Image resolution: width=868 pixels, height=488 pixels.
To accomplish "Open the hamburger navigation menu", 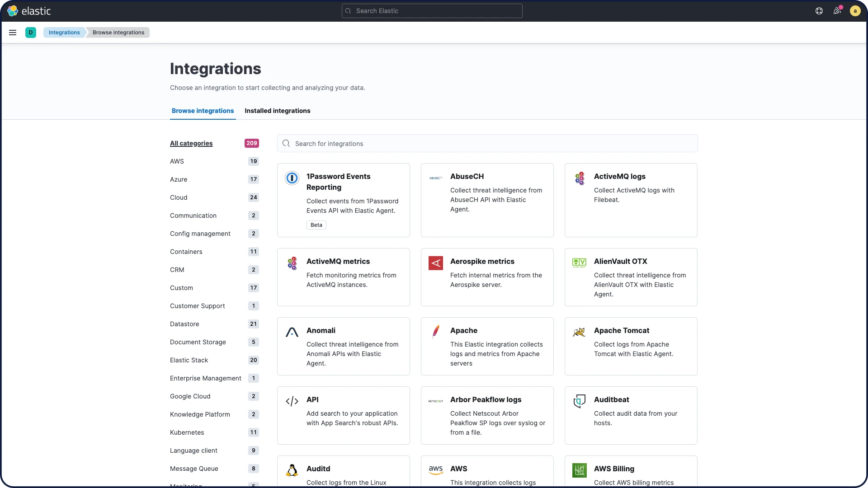I will pos(13,33).
